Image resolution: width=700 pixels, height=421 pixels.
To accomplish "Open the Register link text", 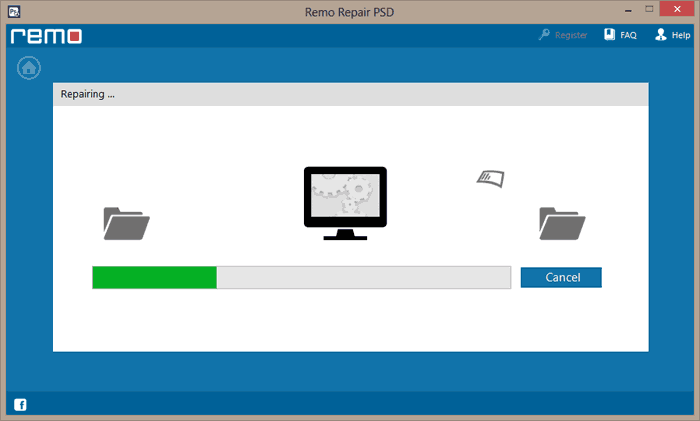I will coord(571,35).
